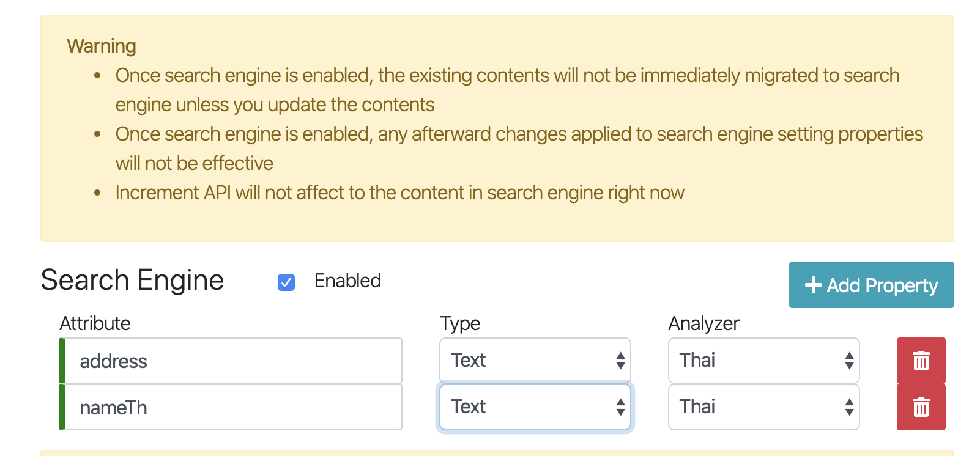
Task: Click the yellow warning alert box background
Action: [795, 214]
